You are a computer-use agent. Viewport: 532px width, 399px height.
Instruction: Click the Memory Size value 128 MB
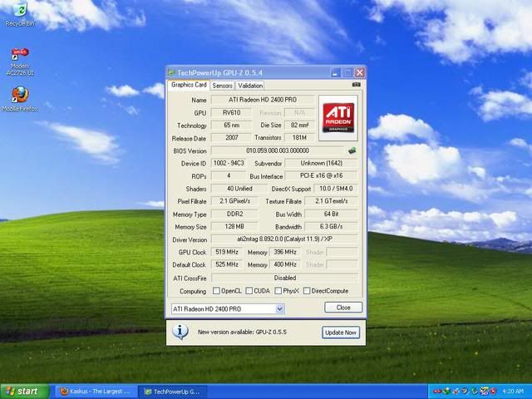[234, 227]
